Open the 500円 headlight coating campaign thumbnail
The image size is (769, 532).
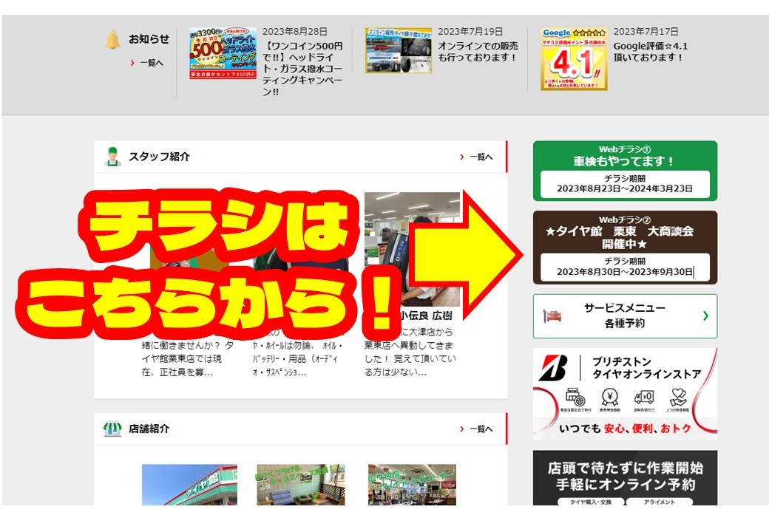tap(223, 53)
